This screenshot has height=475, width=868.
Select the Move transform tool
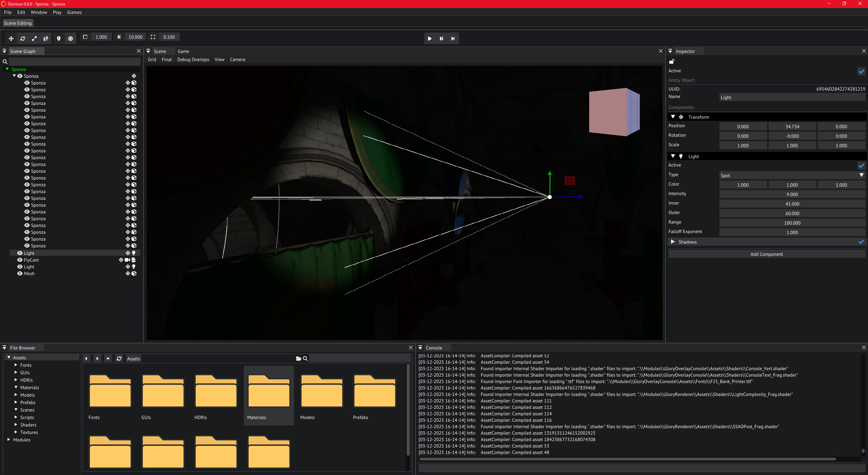click(11, 38)
